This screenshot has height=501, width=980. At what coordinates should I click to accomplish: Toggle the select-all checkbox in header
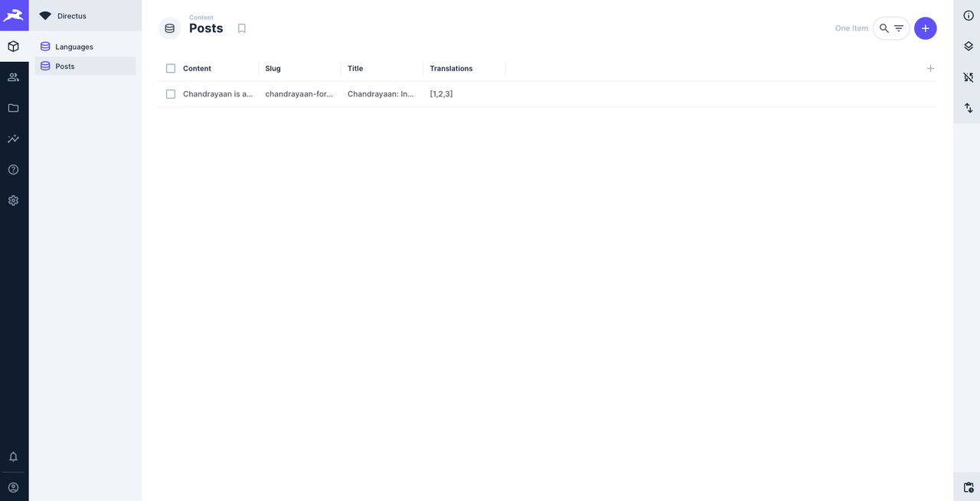171,69
